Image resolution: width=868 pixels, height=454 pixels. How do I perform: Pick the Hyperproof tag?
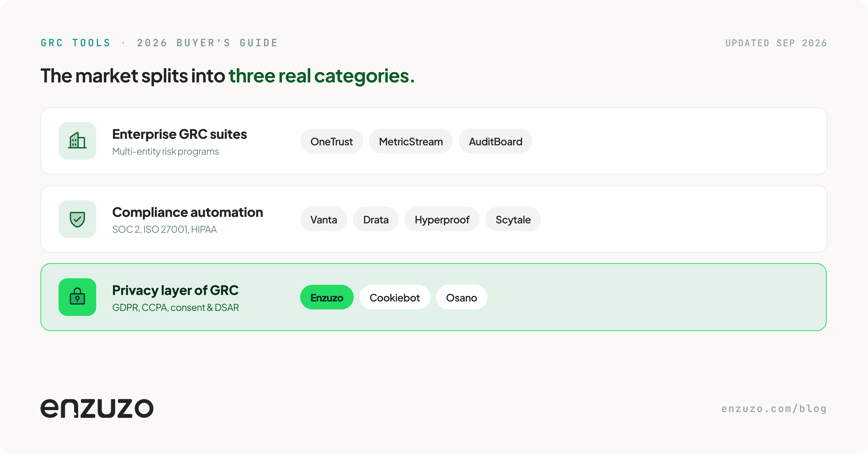(442, 219)
